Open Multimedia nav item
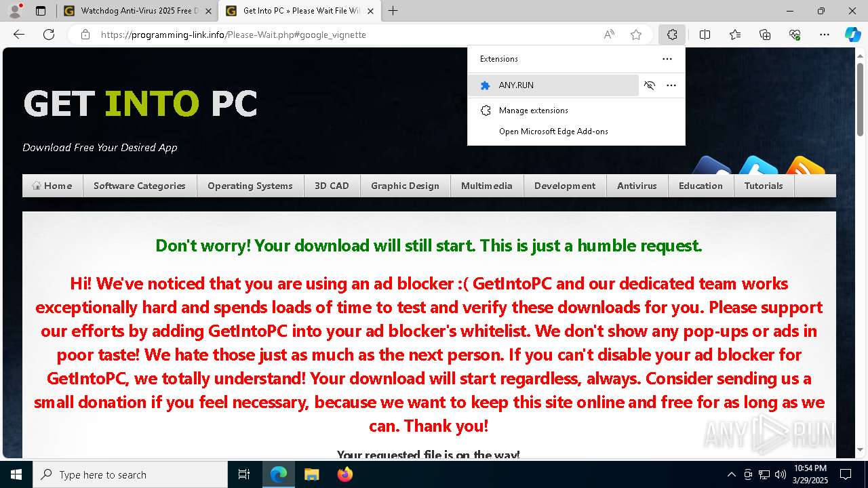The height and width of the screenshot is (488, 868). [x=487, y=186]
